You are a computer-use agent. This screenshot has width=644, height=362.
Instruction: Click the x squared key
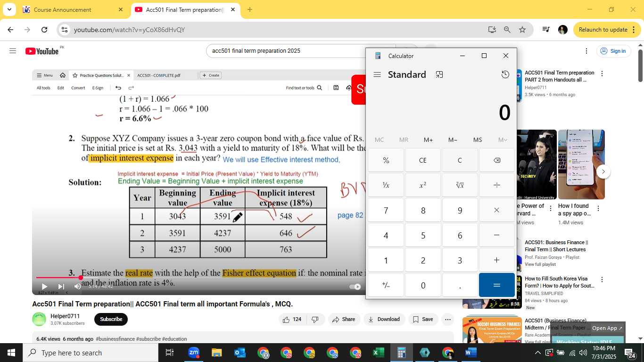click(423, 185)
